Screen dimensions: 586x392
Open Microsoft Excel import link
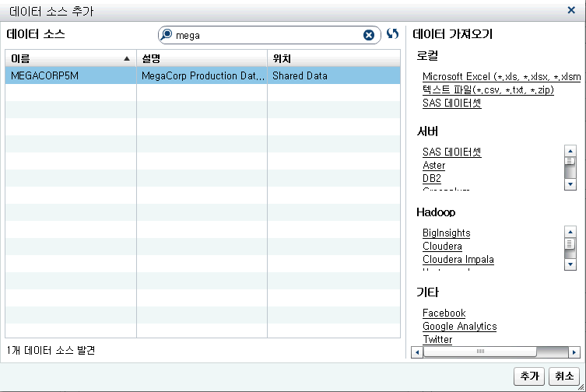click(500, 76)
